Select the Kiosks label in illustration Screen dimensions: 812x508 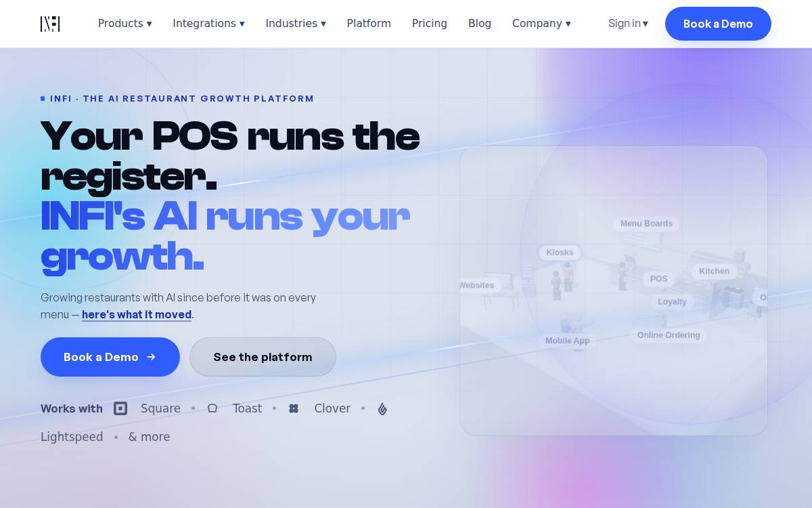pyautogui.click(x=560, y=253)
